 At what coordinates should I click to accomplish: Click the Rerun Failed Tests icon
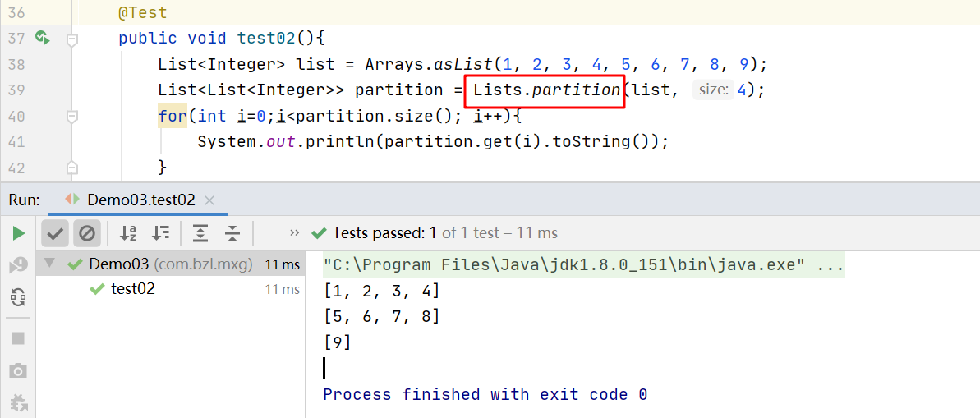tap(18, 265)
